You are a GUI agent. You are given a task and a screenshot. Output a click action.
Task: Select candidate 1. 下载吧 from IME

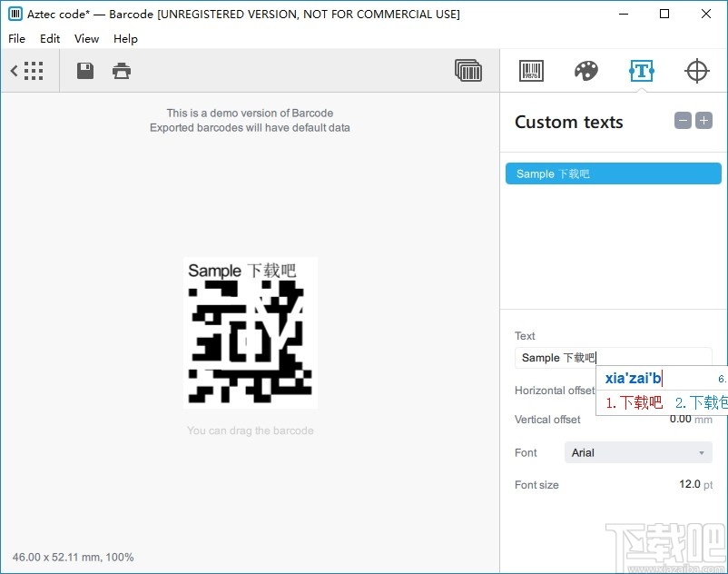click(633, 401)
